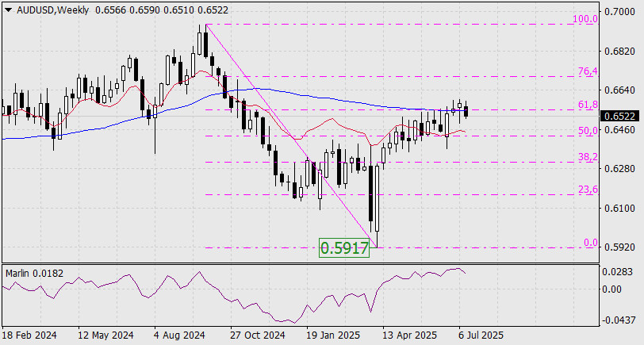Select the 0.7000 price scale value
This screenshot has height=345, width=644.
click(x=619, y=11)
